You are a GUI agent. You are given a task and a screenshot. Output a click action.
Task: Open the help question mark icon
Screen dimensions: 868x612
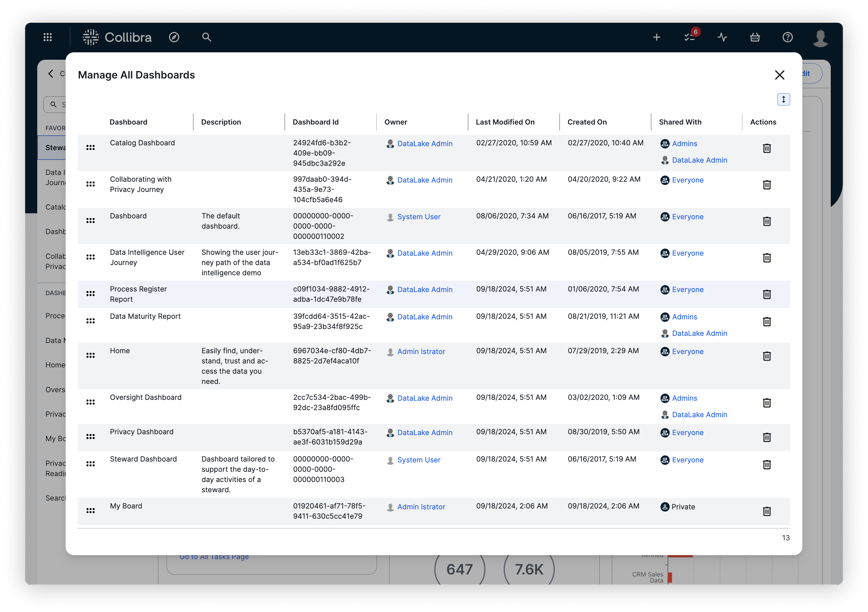pyautogui.click(x=788, y=37)
